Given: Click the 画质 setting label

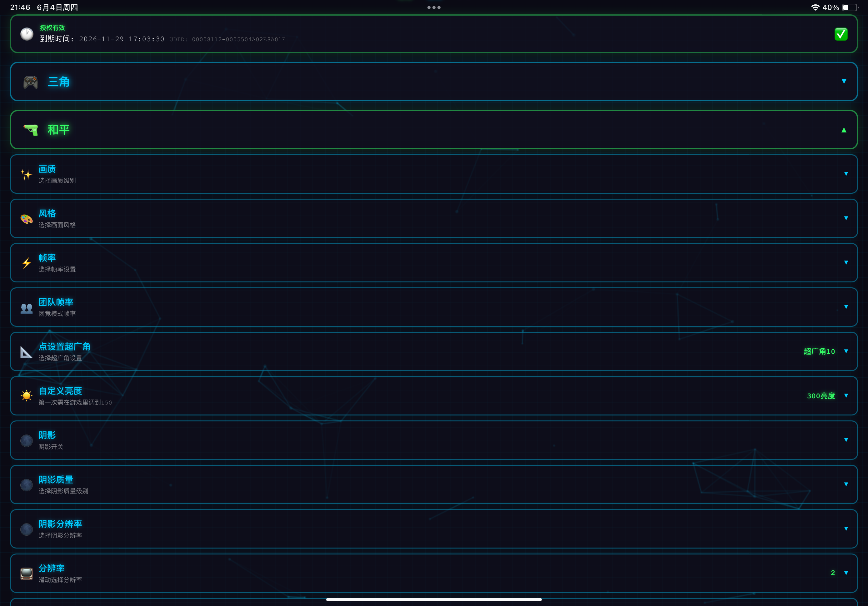Looking at the screenshot, I should click(47, 169).
